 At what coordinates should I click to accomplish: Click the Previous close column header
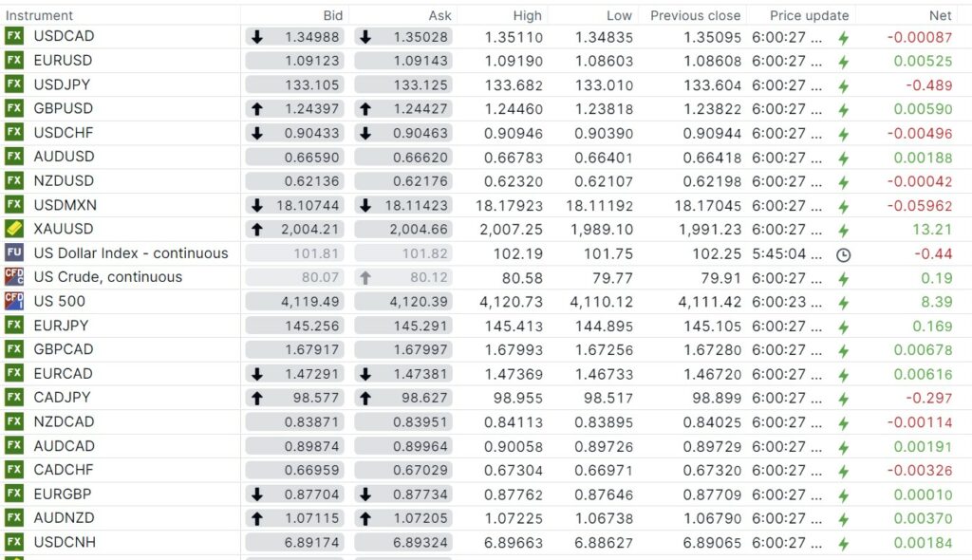(x=695, y=15)
